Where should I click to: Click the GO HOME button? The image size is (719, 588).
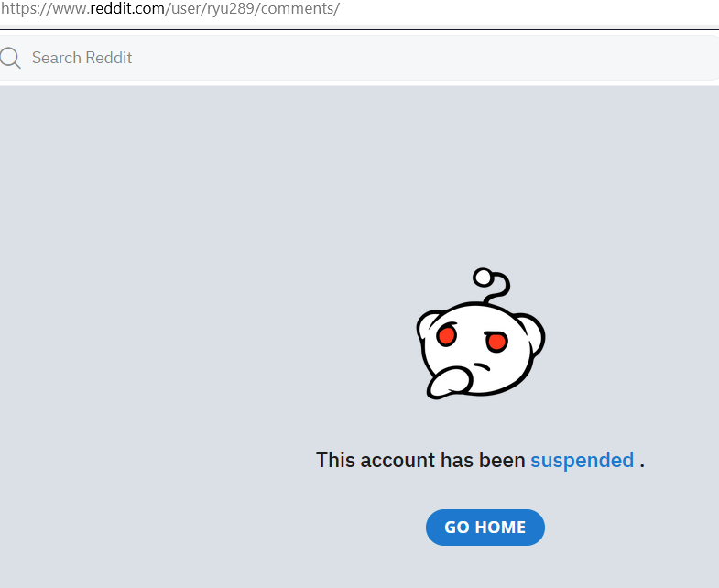click(485, 528)
